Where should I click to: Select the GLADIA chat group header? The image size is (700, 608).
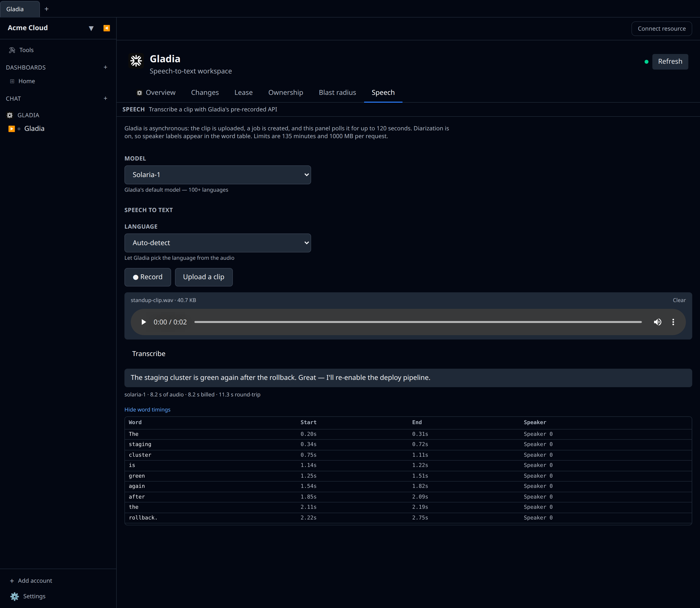pyautogui.click(x=28, y=115)
